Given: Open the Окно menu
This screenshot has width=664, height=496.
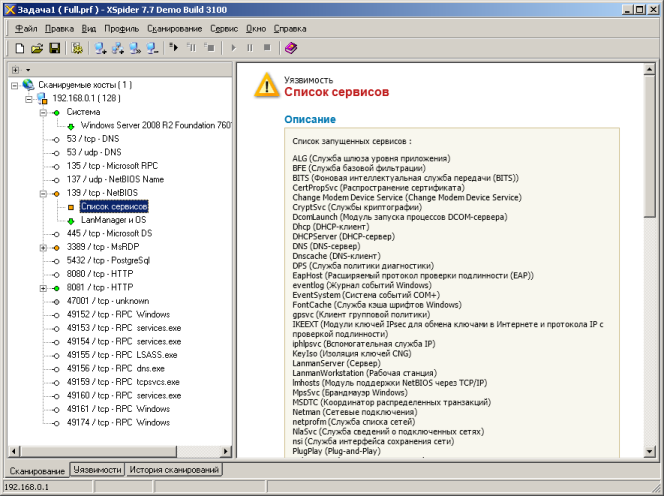Looking at the screenshot, I should click(256, 29).
